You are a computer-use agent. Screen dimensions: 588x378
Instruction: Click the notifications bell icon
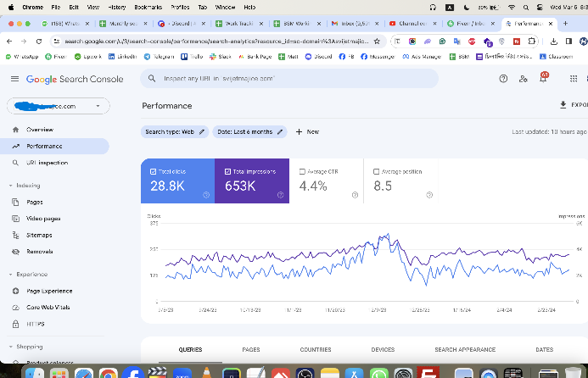(x=542, y=79)
